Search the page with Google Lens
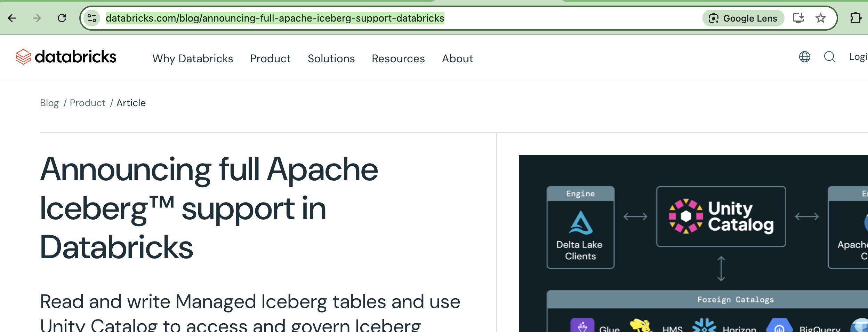This screenshot has width=868, height=332. [x=743, y=18]
